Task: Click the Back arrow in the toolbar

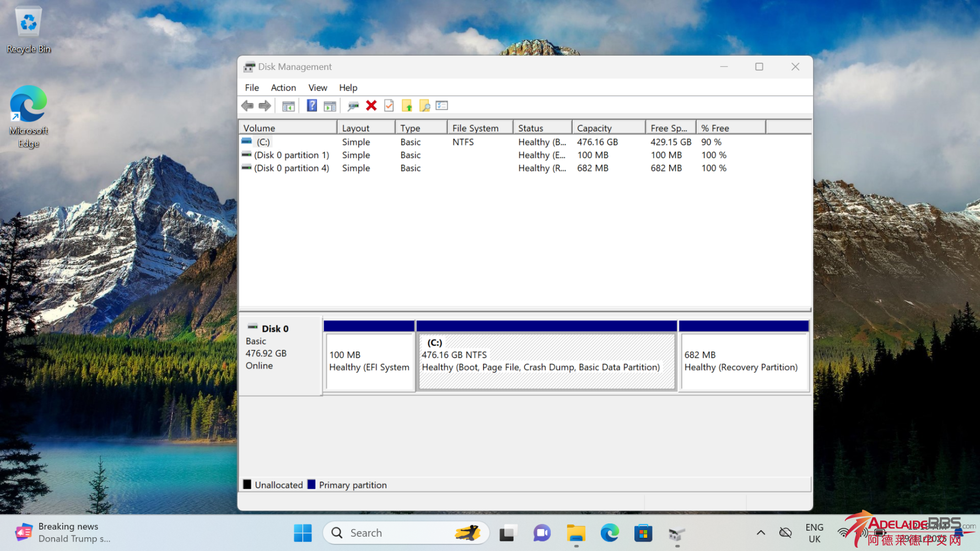Action: (x=247, y=106)
